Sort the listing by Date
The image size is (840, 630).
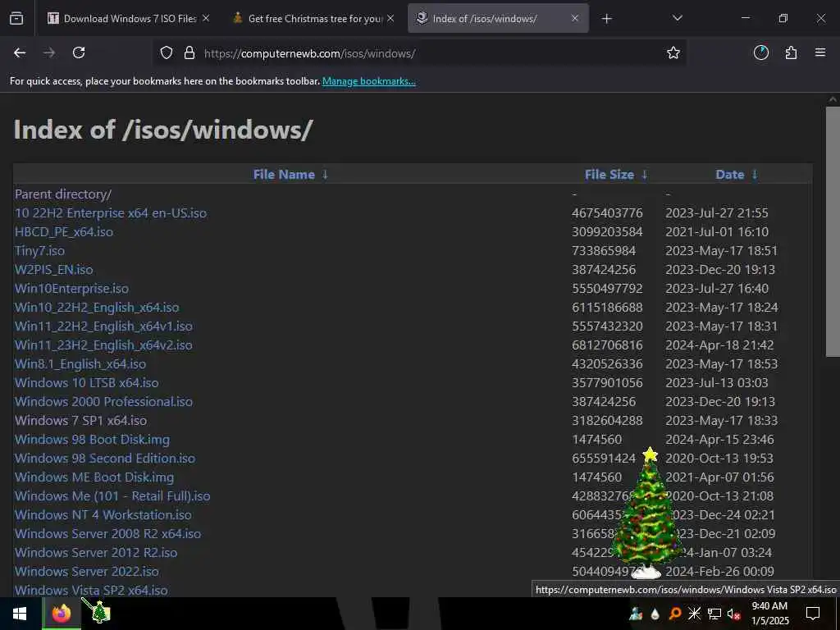(x=729, y=175)
